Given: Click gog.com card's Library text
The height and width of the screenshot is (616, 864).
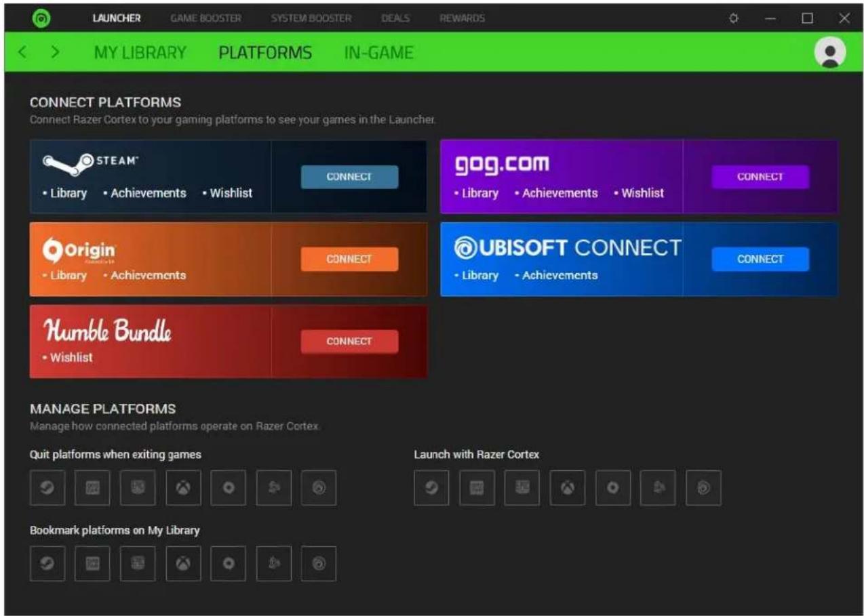Looking at the screenshot, I should click(480, 193).
